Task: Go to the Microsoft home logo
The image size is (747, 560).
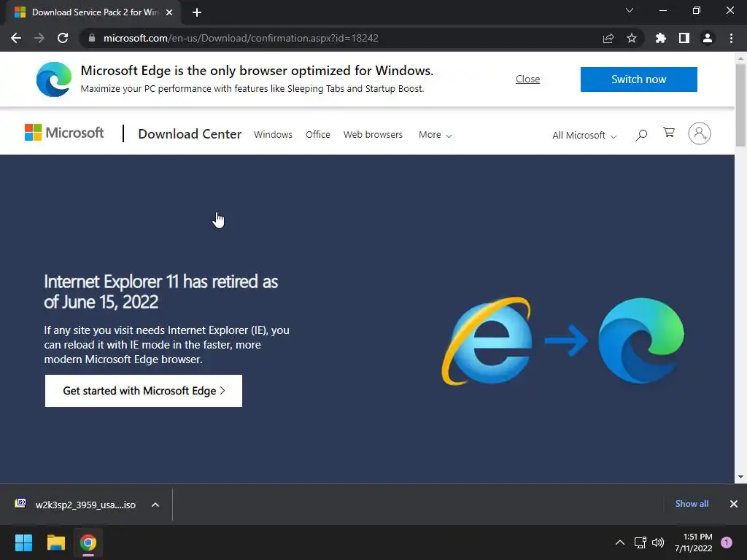Action: 64,133
